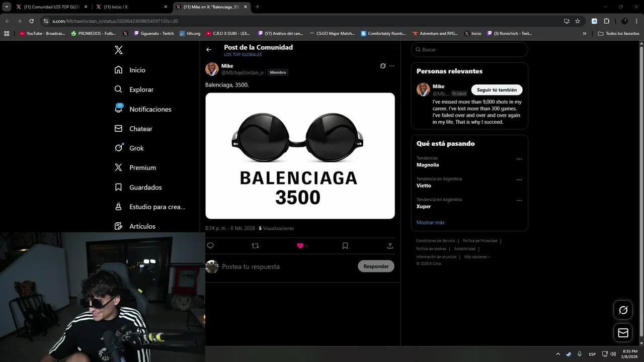This screenshot has width=644, height=362.
Task: Open three-dot menu on Mike's post
Action: click(392, 66)
